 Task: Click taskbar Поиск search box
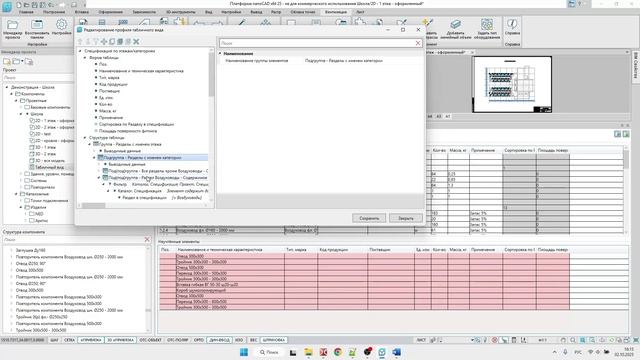pyautogui.click(x=269, y=352)
